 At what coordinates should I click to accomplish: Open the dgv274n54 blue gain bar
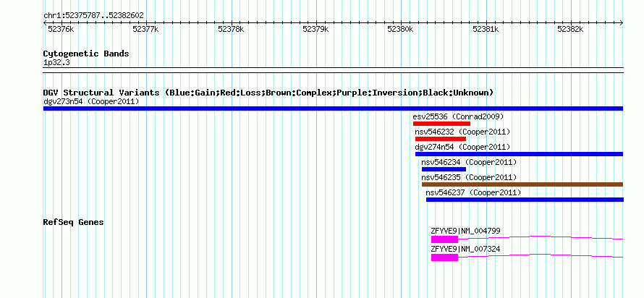pyautogui.click(x=519, y=154)
